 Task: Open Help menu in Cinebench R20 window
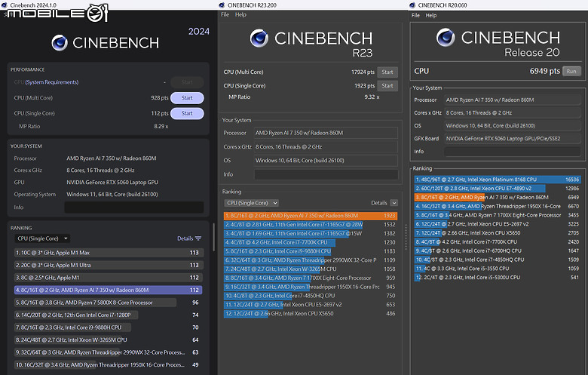coord(431,15)
